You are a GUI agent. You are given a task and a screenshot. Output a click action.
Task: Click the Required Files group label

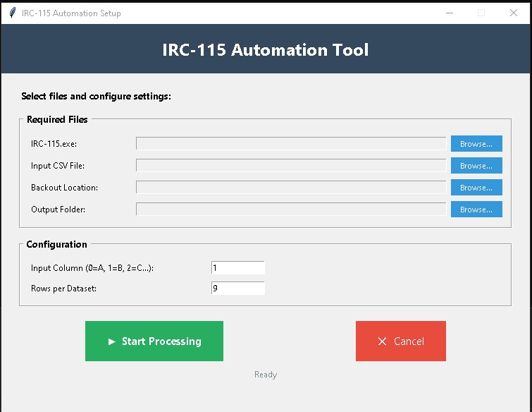pos(57,120)
